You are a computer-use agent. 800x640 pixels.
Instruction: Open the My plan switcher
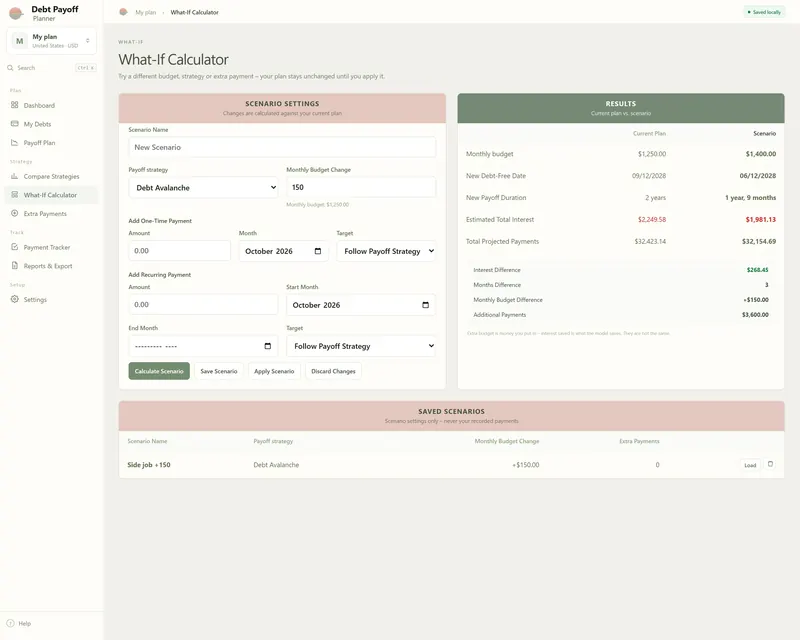click(x=52, y=41)
